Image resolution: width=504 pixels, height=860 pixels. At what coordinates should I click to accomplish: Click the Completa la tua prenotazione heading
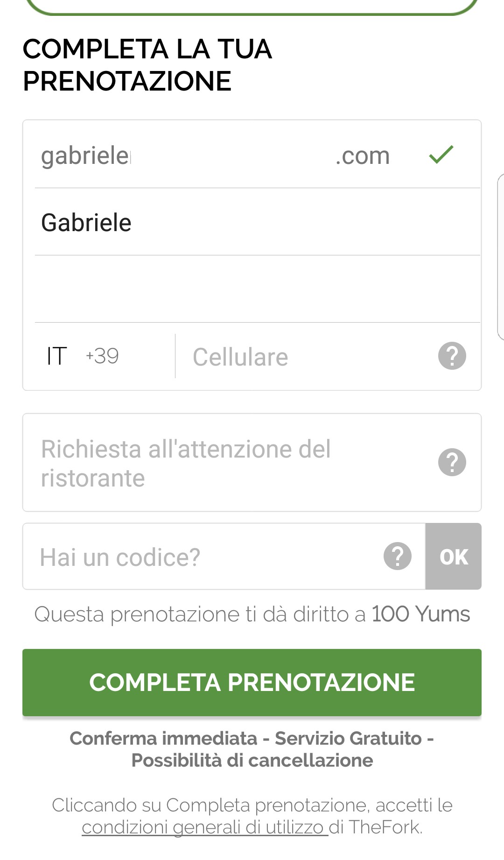(147, 65)
